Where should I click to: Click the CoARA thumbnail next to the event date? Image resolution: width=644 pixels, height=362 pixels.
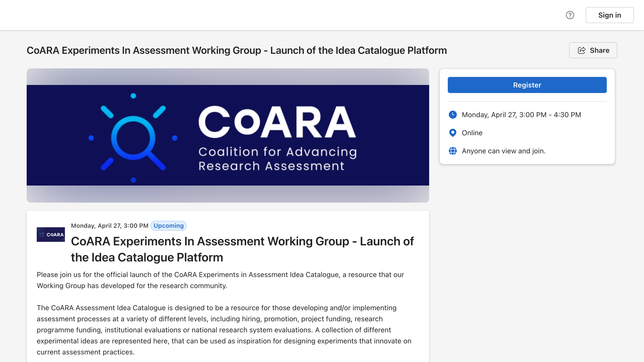[51, 234]
